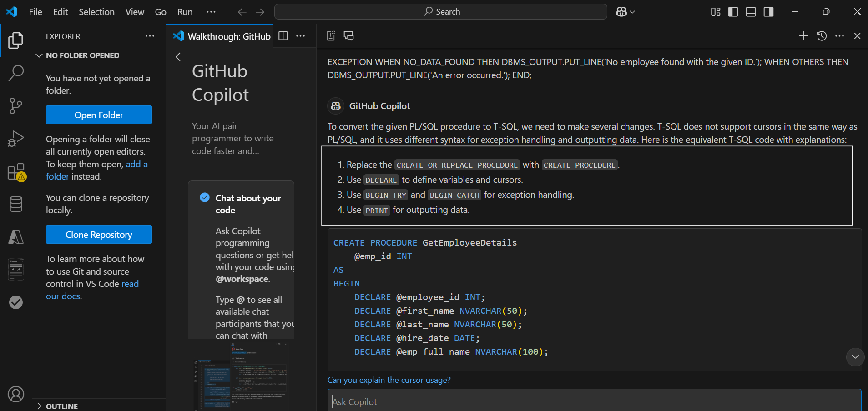This screenshot has height=411, width=868.
Task: Click the Clone Repository button
Action: point(98,234)
